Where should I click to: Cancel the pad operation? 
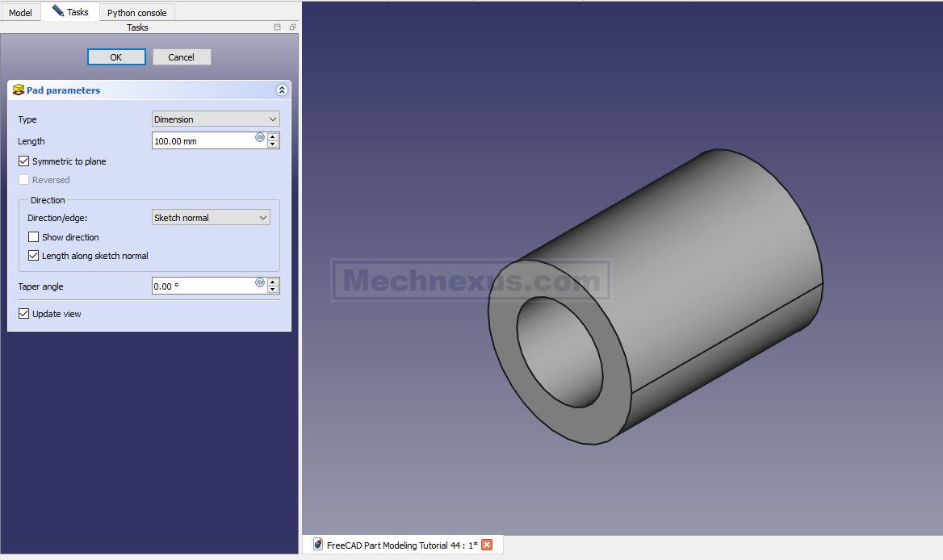click(x=182, y=57)
